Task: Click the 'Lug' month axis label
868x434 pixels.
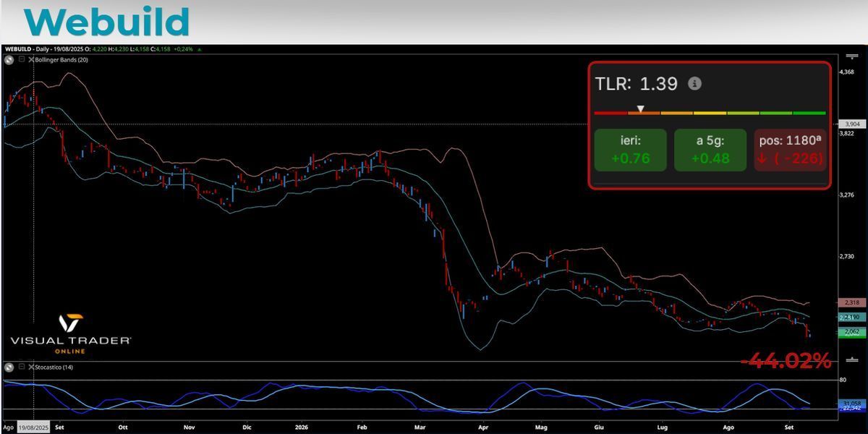Action: click(x=663, y=427)
